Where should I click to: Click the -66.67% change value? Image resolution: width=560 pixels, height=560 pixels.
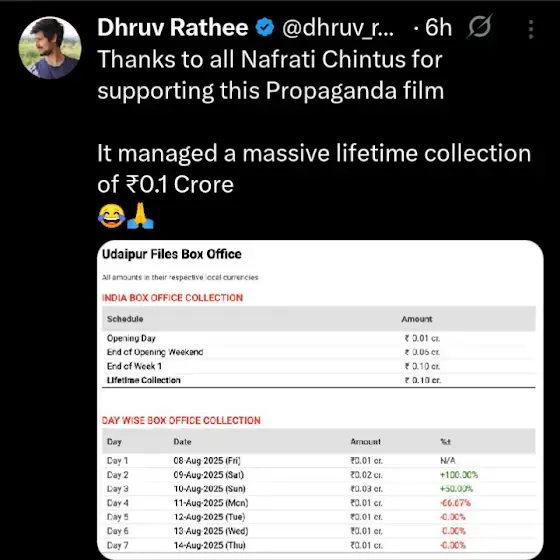(x=455, y=503)
